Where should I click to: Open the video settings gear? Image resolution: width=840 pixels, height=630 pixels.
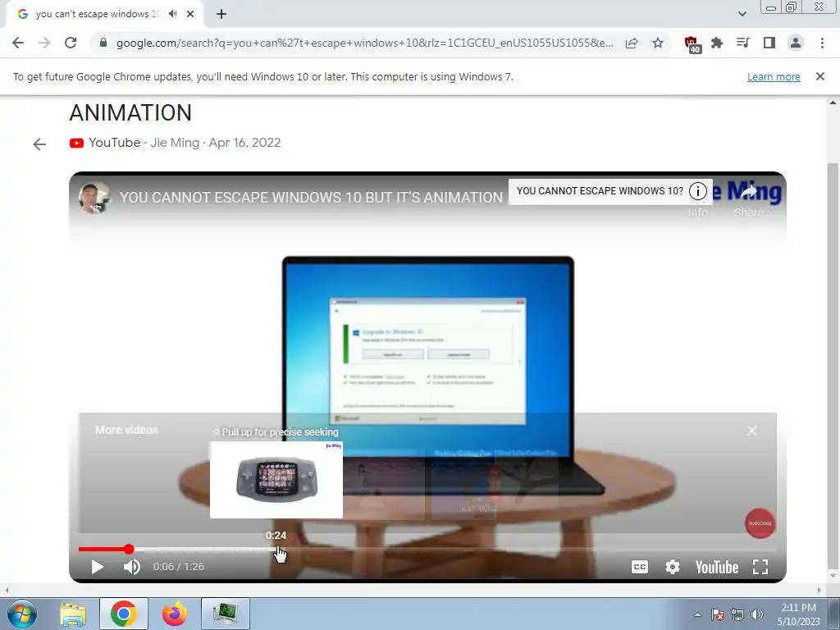coord(673,567)
